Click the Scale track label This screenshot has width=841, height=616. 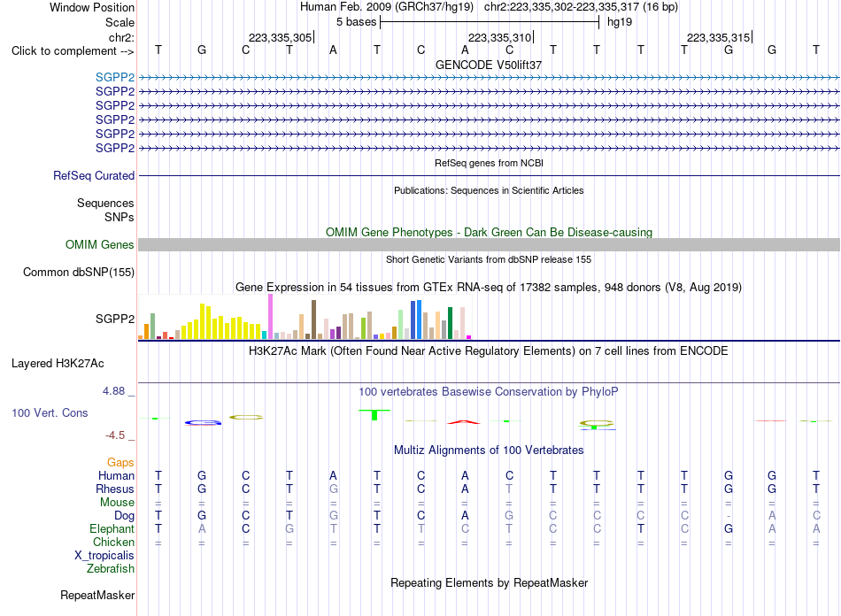tap(120, 22)
